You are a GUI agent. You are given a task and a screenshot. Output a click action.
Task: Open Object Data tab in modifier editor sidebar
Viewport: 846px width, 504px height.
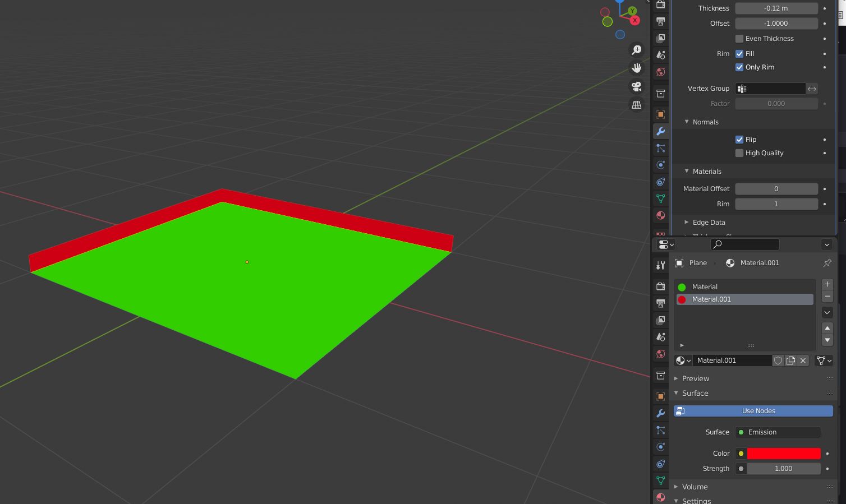(661, 198)
